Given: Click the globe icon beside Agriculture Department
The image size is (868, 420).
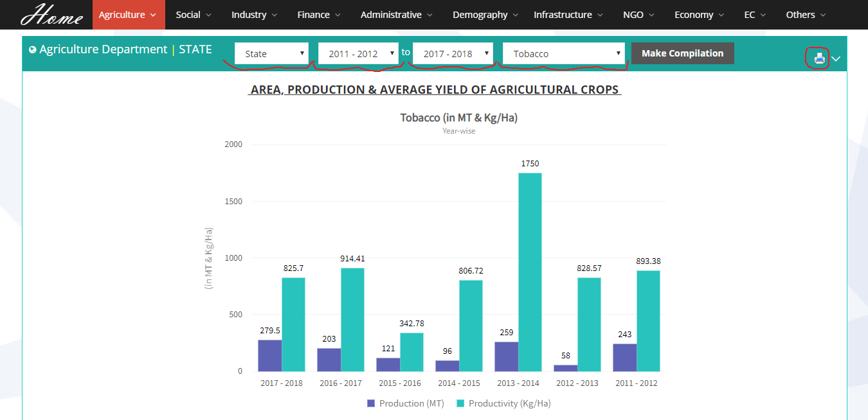Looking at the screenshot, I should click(33, 50).
